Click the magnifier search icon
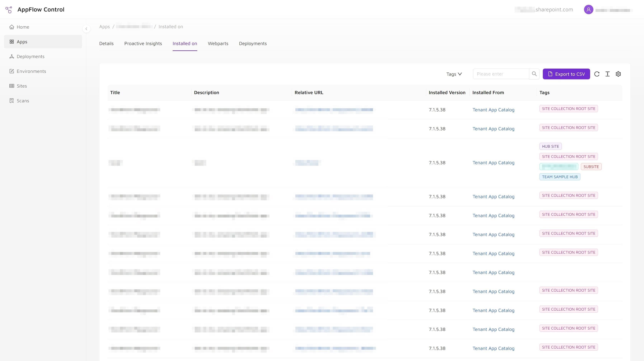 534,74
